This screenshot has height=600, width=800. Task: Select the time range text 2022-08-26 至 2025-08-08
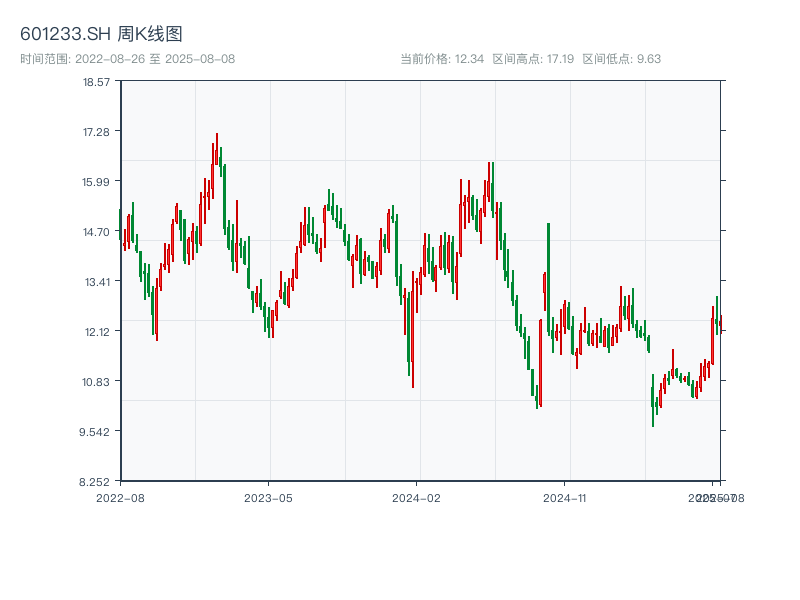pos(155,59)
